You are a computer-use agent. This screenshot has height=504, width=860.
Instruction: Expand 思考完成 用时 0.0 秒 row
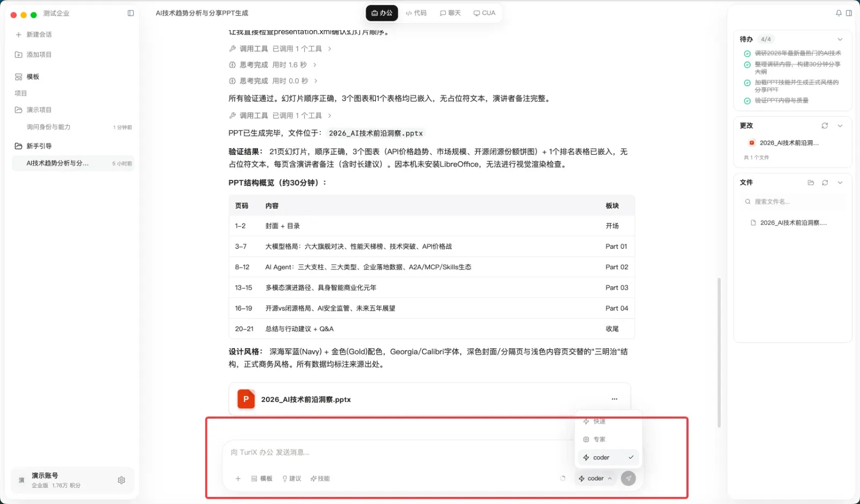point(273,81)
